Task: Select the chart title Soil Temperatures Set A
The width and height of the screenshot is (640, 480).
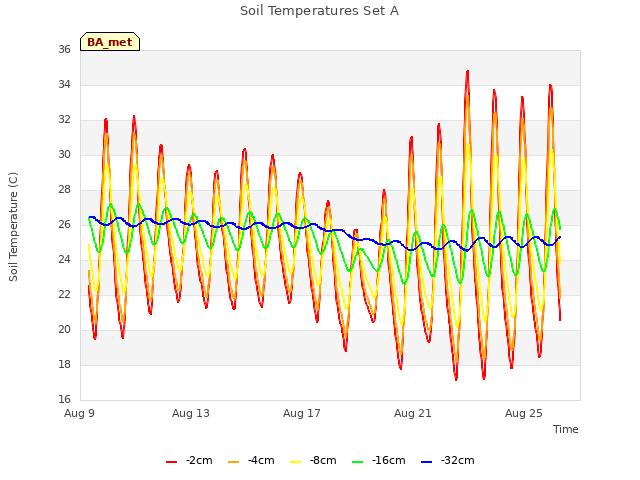Action: (x=320, y=11)
